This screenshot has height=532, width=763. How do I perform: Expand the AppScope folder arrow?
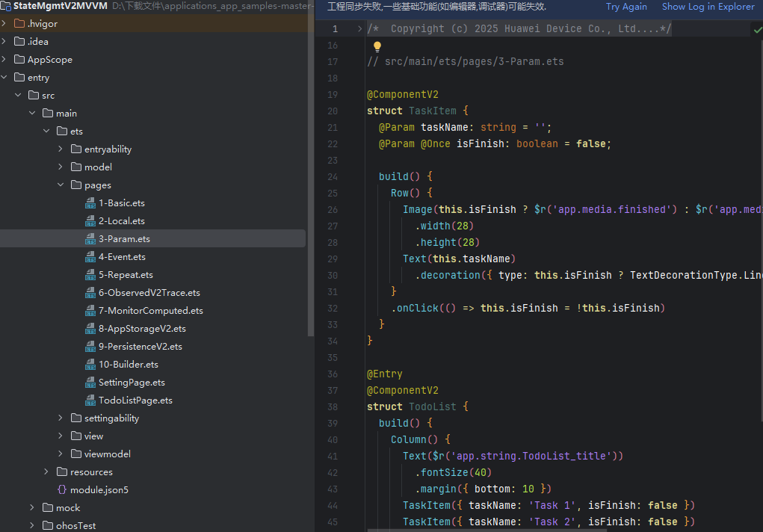4,59
